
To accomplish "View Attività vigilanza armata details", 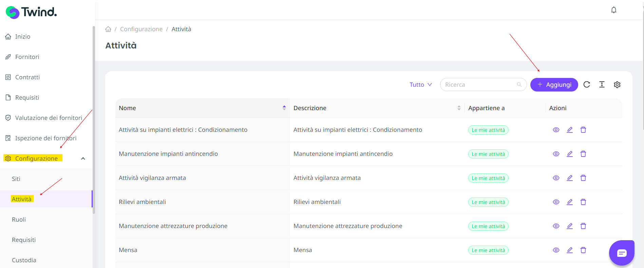I will pyautogui.click(x=556, y=178).
